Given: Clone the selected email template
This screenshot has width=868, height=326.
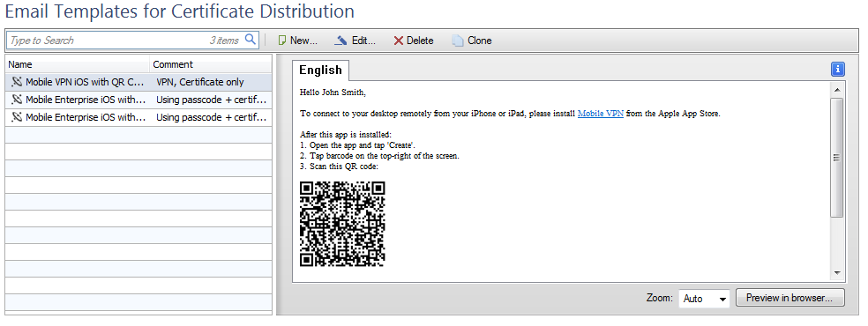Looking at the screenshot, I should (x=472, y=41).
